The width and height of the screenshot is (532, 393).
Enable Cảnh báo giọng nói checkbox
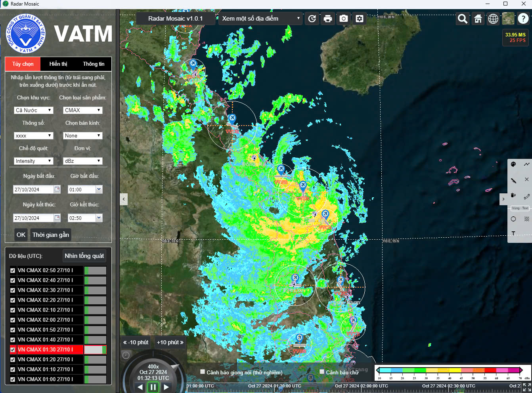pos(203,372)
